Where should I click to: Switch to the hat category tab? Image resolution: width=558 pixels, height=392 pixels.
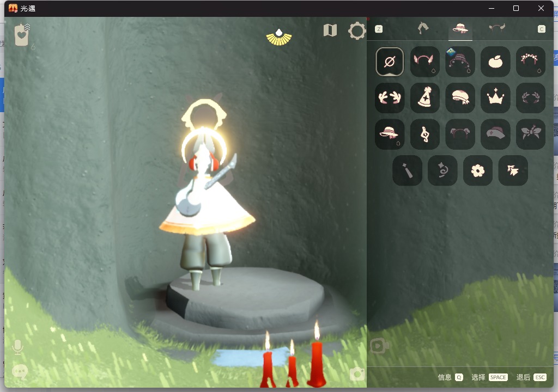(460, 28)
